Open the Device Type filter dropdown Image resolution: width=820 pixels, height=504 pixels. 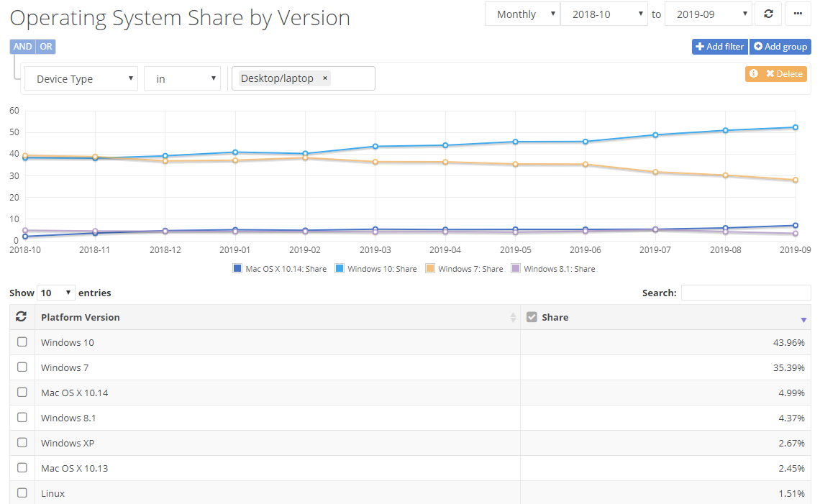pos(81,78)
